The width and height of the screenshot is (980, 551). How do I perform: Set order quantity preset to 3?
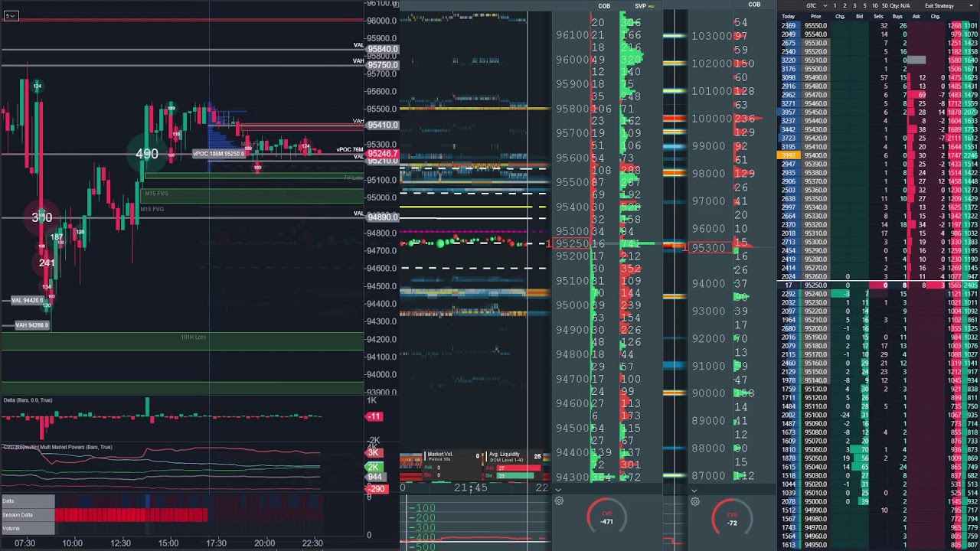click(855, 6)
